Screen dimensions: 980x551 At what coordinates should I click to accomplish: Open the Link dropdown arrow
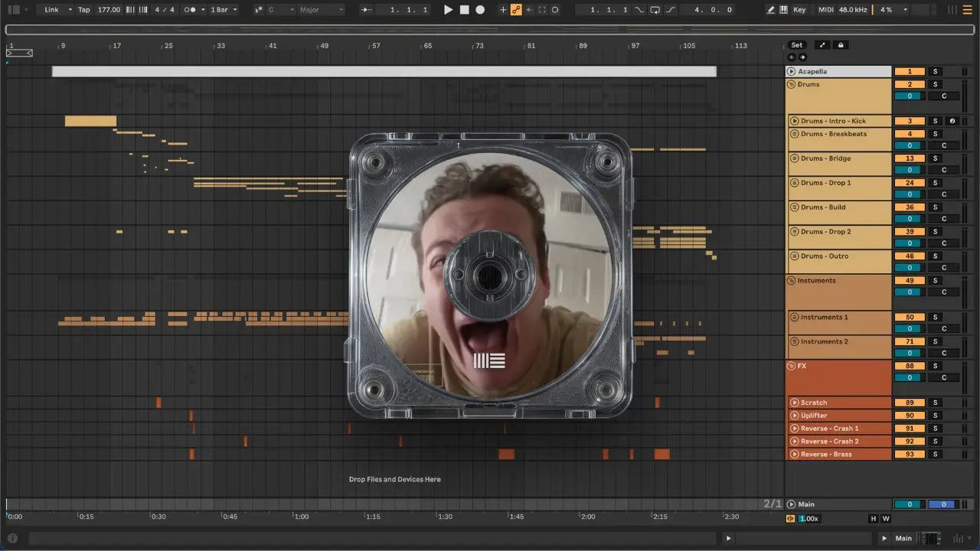(x=70, y=10)
